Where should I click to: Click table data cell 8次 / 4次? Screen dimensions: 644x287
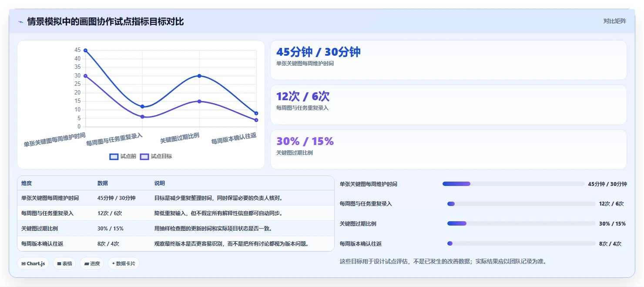(108, 244)
